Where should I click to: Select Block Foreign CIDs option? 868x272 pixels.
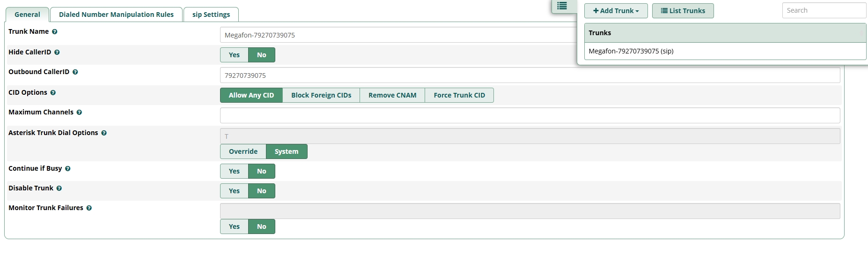pyautogui.click(x=321, y=96)
